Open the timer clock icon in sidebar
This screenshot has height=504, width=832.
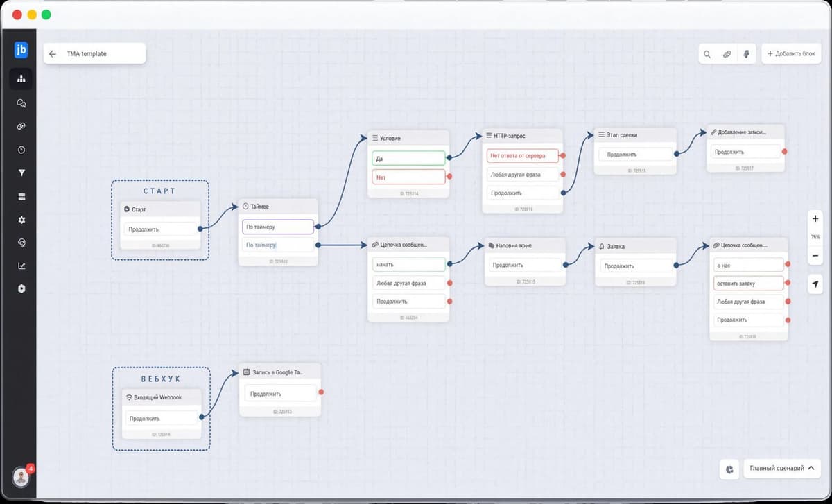click(x=21, y=150)
